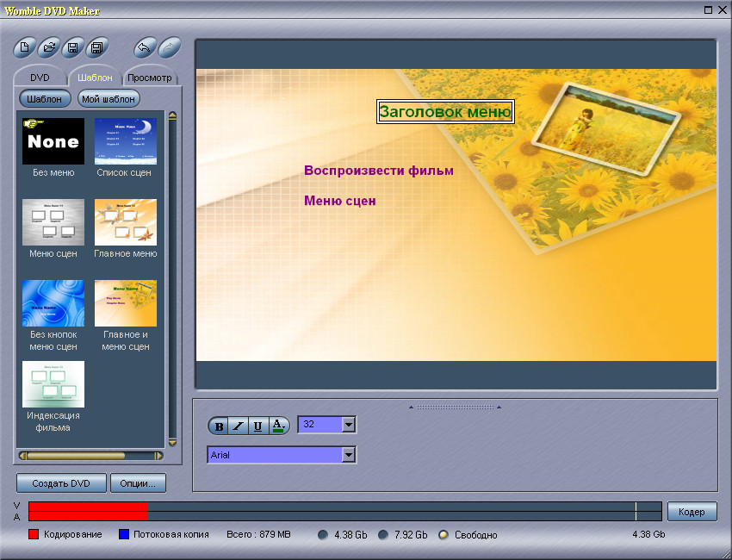Viewport: 732px width, 560px height.
Task: Open a project using the folder icon
Action: pyautogui.click(x=50, y=47)
